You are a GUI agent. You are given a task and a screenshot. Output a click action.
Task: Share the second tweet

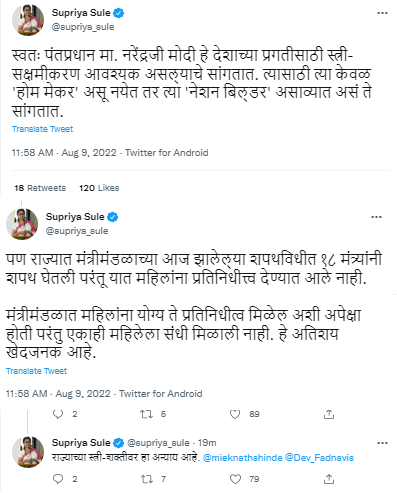(329, 414)
